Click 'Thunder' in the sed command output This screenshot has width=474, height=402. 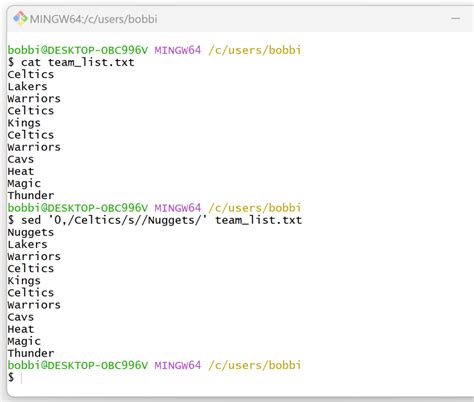point(31,353)
